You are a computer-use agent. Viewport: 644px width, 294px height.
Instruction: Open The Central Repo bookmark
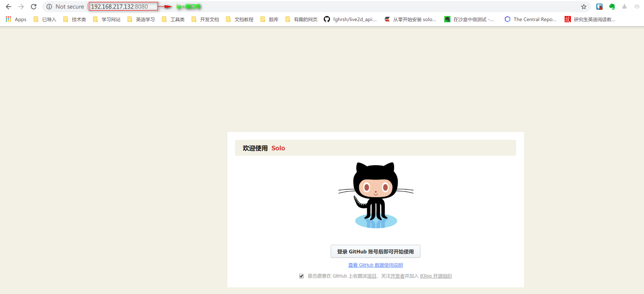coord(531,19)
